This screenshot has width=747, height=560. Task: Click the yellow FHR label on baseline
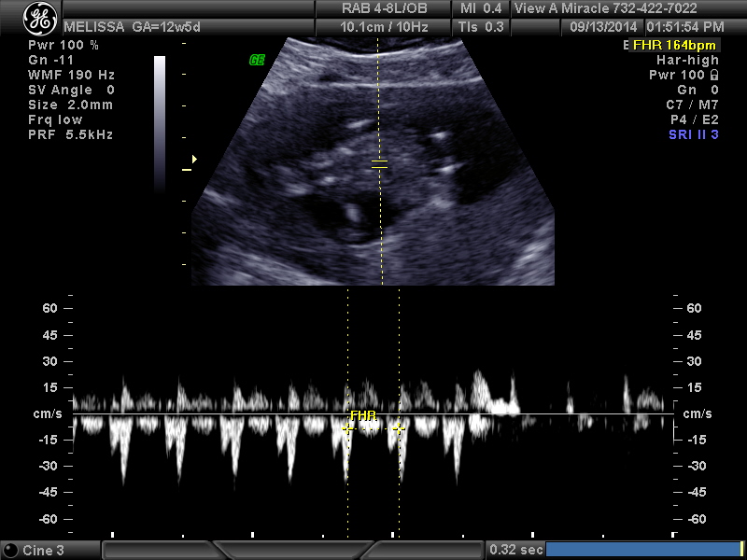362,414
